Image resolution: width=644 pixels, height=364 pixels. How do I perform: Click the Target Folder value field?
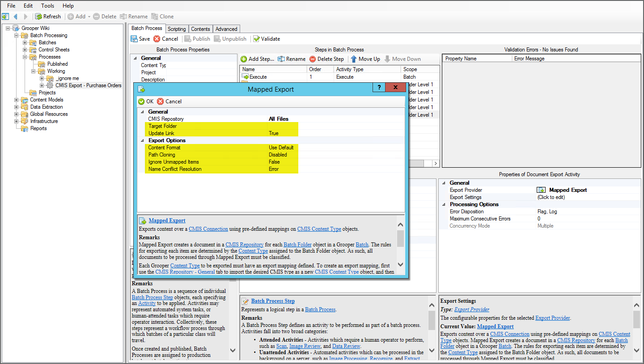click(x=283, y=126)
